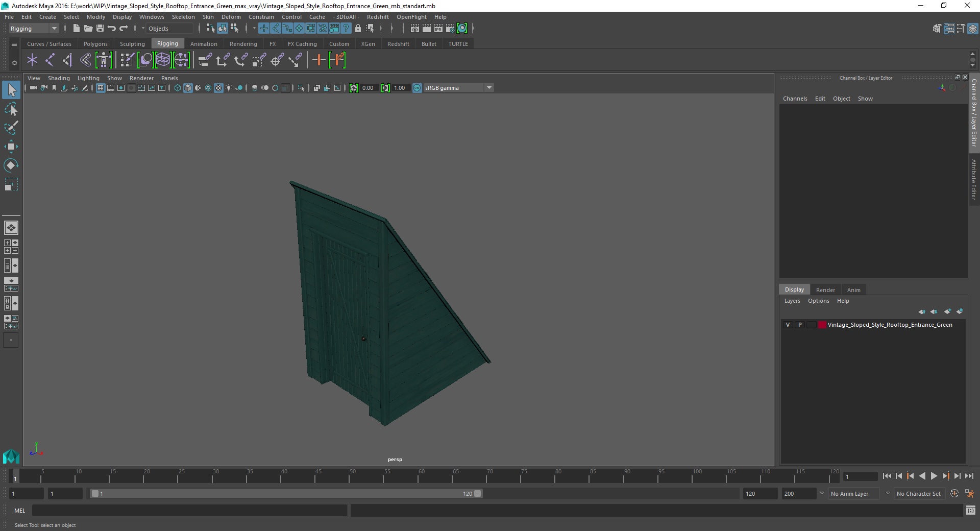
Task: Open the sRGB gamma color space dropdown
Action: (458, 88)
